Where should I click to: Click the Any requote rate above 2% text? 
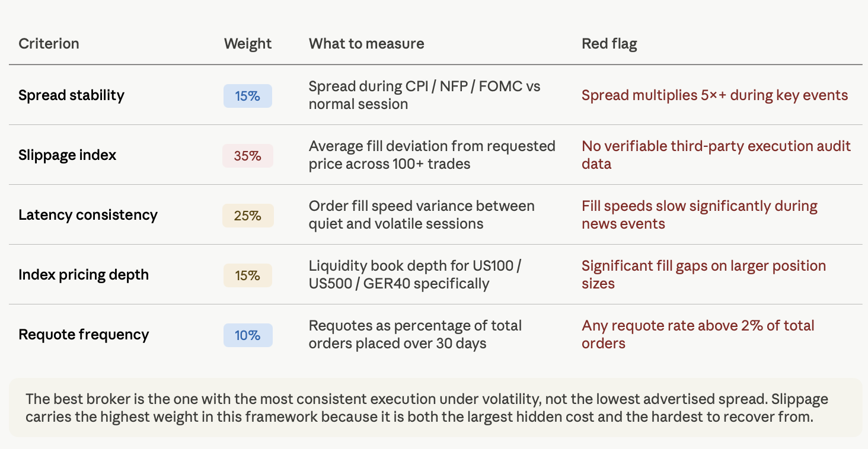698,335
